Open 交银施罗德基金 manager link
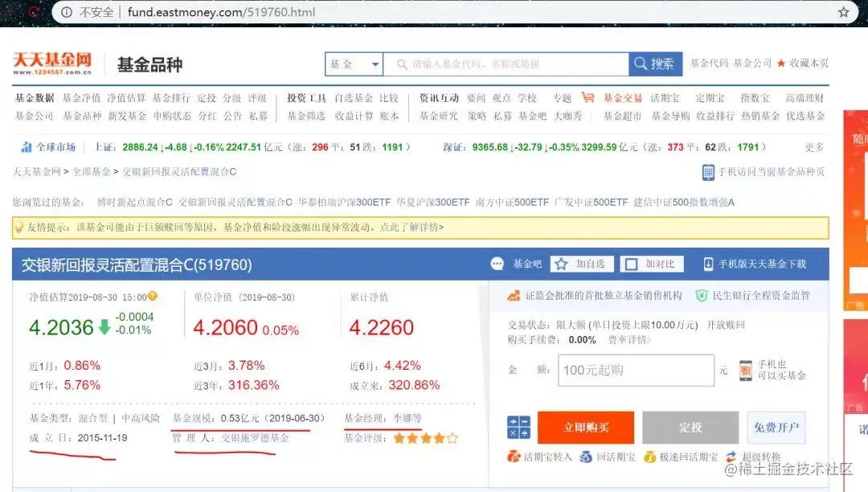868x492 pixels. (x=256, y=438)
